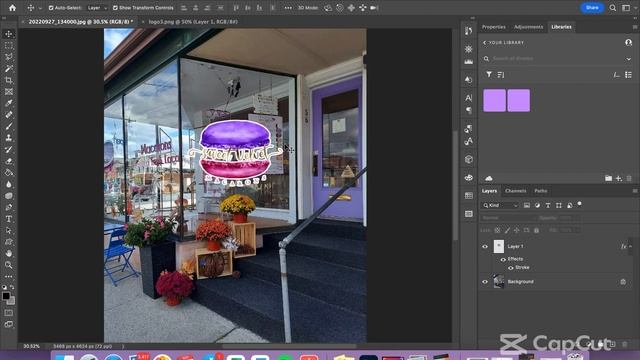Open the Auto-Select Layer dropdown
640x360 pixels.
(x=98, y=8)
